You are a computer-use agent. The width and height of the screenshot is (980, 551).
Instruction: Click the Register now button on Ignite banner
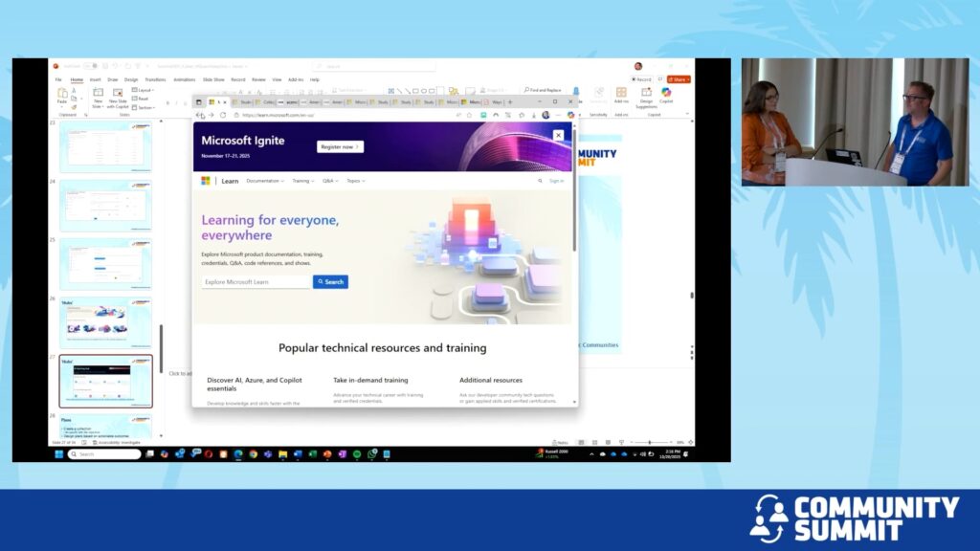[x=340, y=146]
